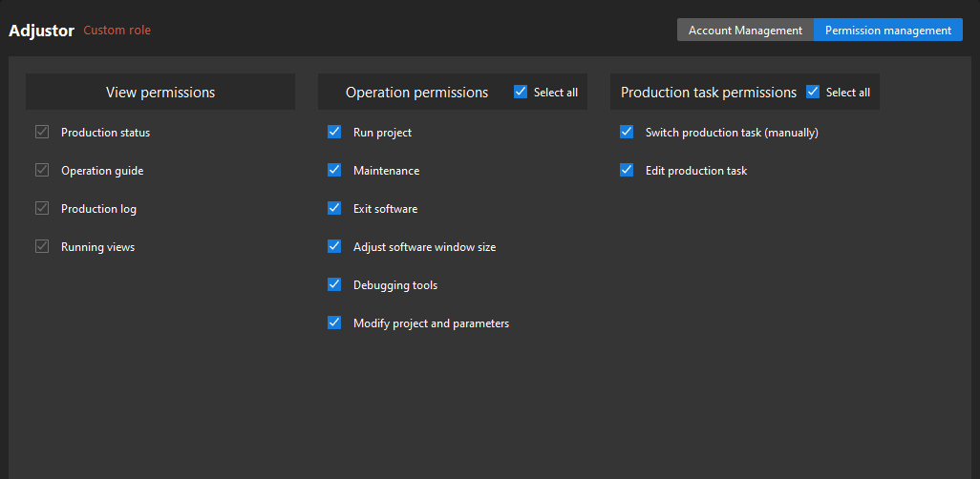The width and height of the screenshot is (980, 479).
Task: Click the Production status view checkbox
Action: tap(42, 133)
